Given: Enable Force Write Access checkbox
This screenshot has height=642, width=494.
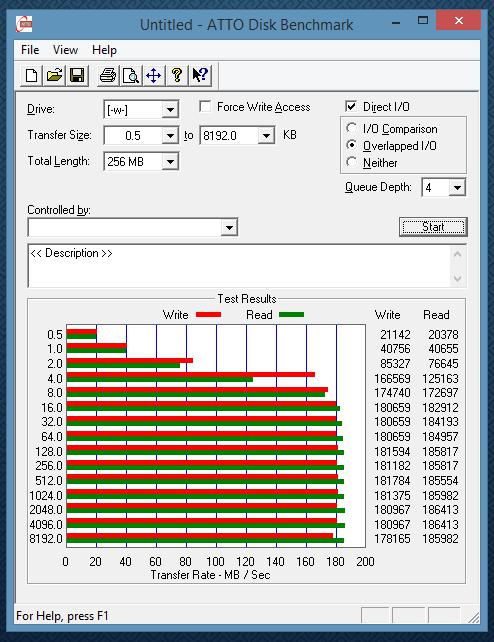Looking at the screenshot, I should click(x=205, y=107).
